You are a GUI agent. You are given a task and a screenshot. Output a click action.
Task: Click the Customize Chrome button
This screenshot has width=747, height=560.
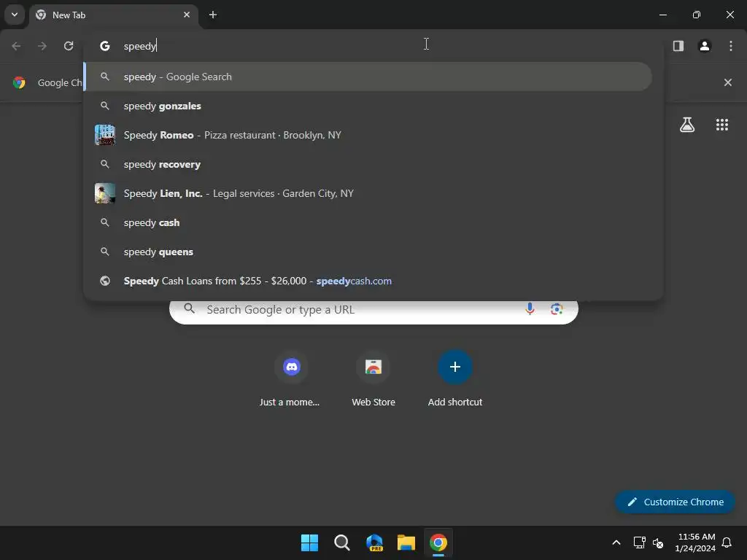pos(675,502)
